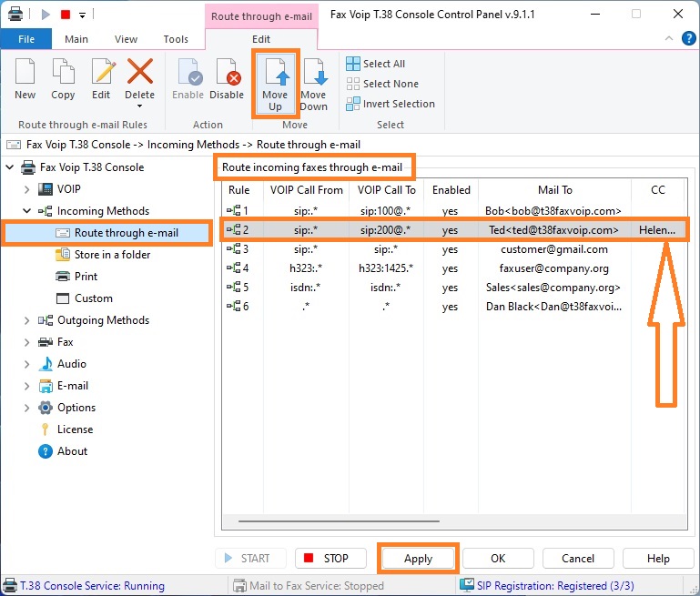Select About in the tree

(72, 451)
